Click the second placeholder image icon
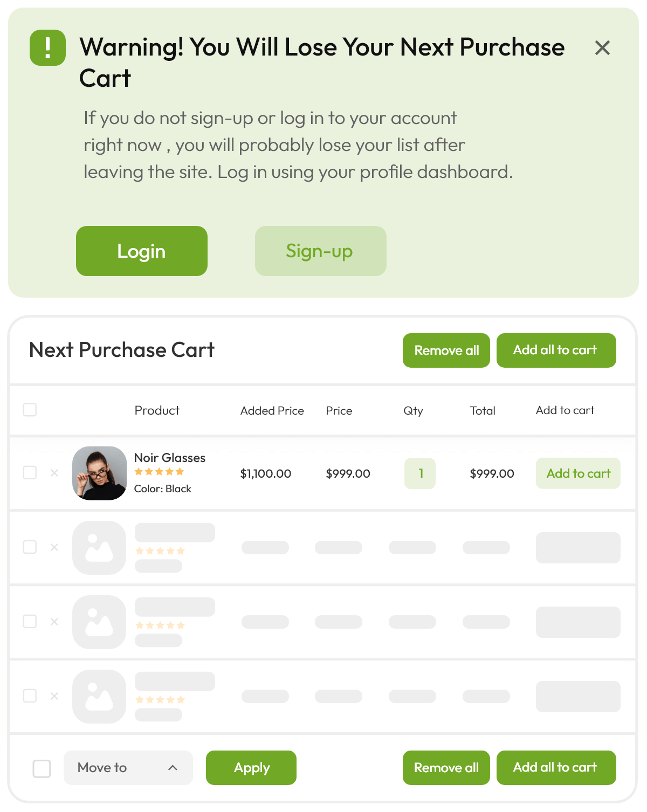Image resolution: width=647 pixels, height=812 pixels. click(100, 622)
